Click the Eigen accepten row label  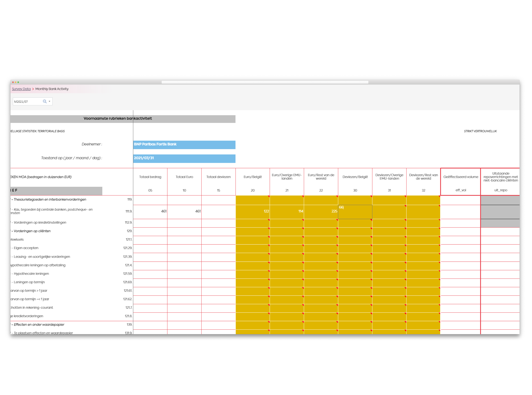tap(26, 248)
